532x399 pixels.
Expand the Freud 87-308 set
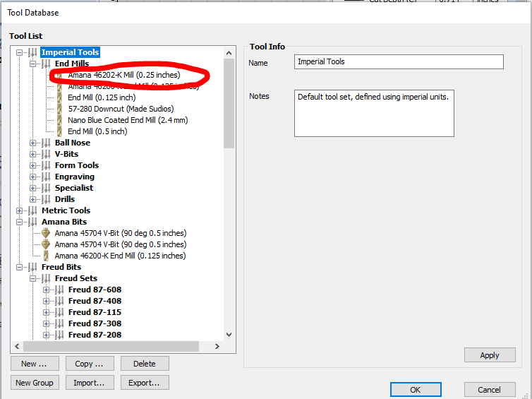point(46,323)
